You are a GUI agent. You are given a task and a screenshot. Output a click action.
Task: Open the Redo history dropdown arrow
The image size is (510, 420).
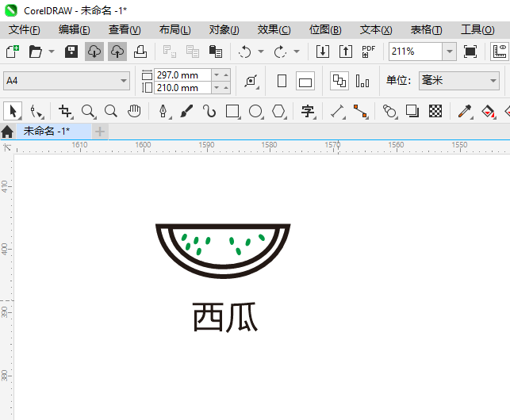297,52
